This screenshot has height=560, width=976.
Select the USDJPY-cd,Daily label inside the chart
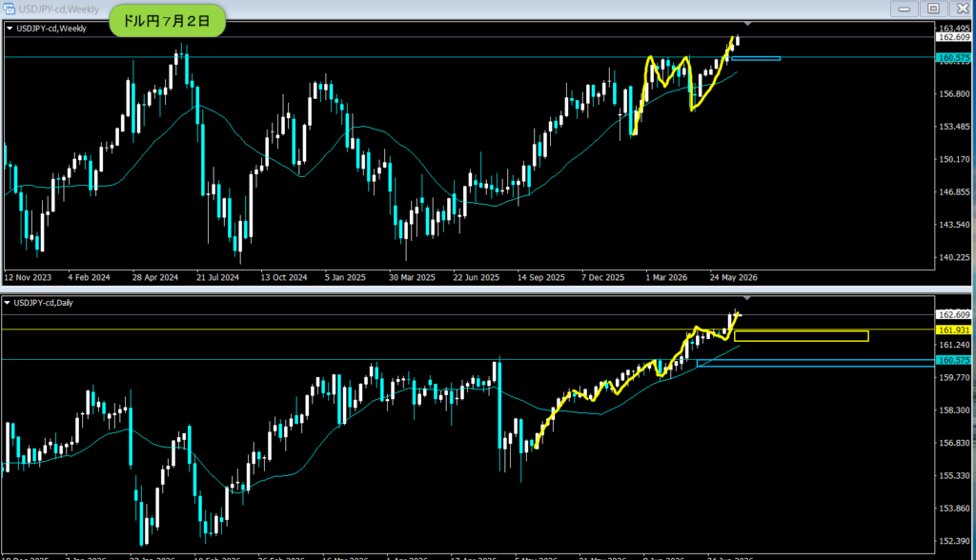[x=43, y=303]
